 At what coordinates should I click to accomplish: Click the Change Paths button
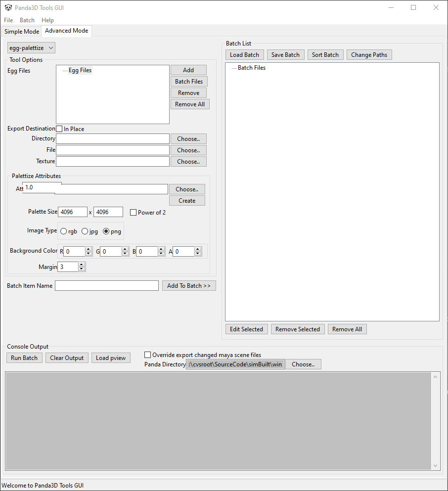[369, 55]
